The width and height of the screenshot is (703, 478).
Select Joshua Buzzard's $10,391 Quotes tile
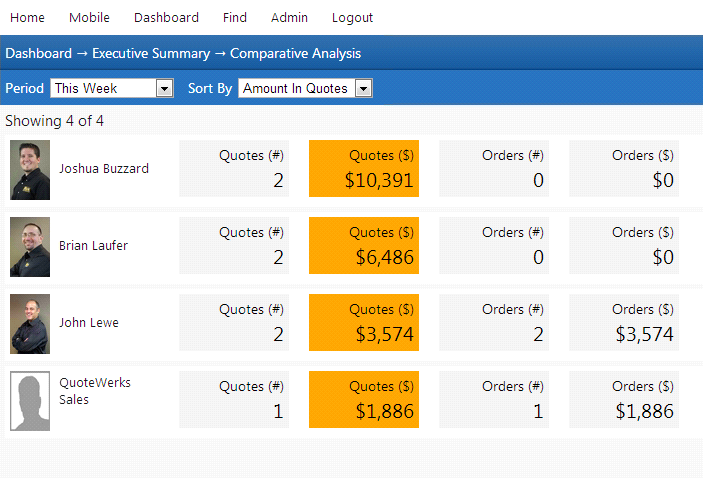[364, 169]
